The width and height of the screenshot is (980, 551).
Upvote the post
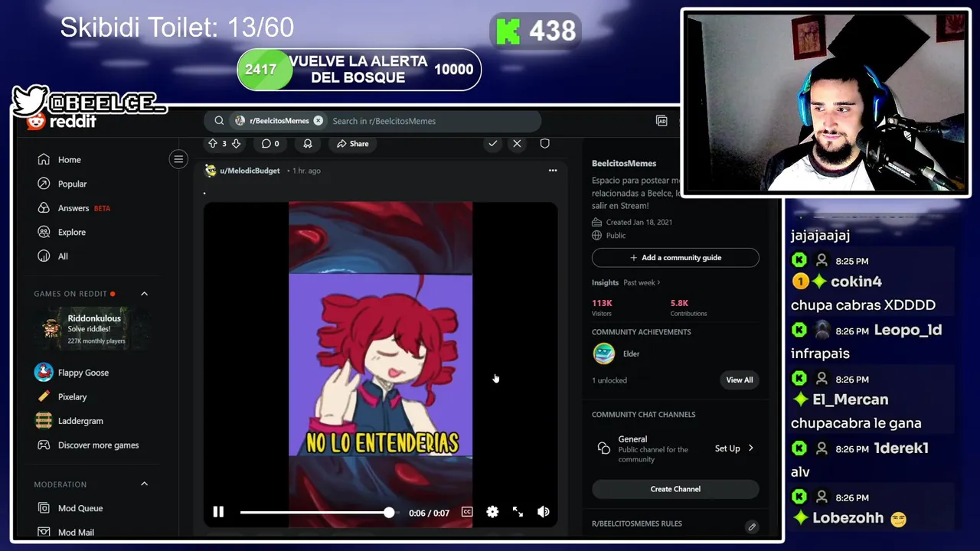point(213,144)
